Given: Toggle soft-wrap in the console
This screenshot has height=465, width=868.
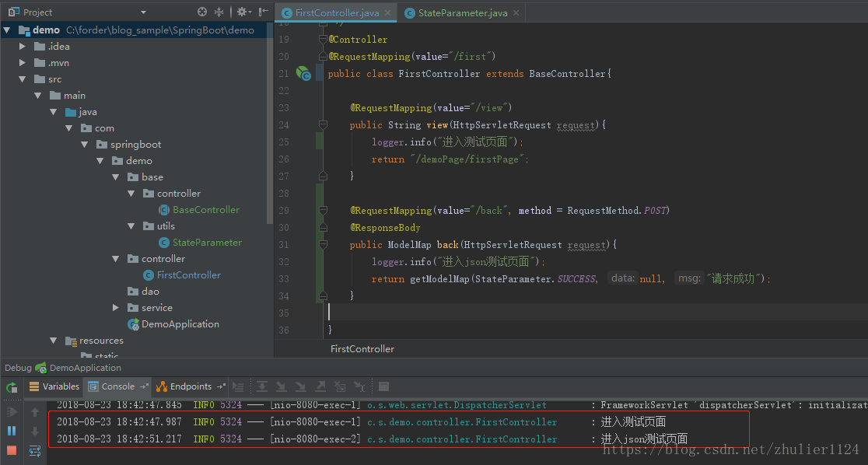Looking at the screenshot, I should pos(35,450).
